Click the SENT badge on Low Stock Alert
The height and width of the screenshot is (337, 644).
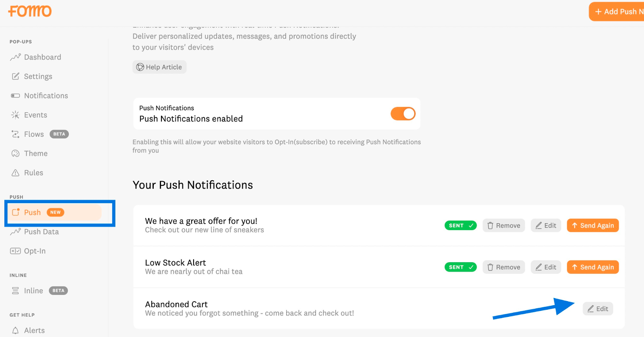point(460,267)
